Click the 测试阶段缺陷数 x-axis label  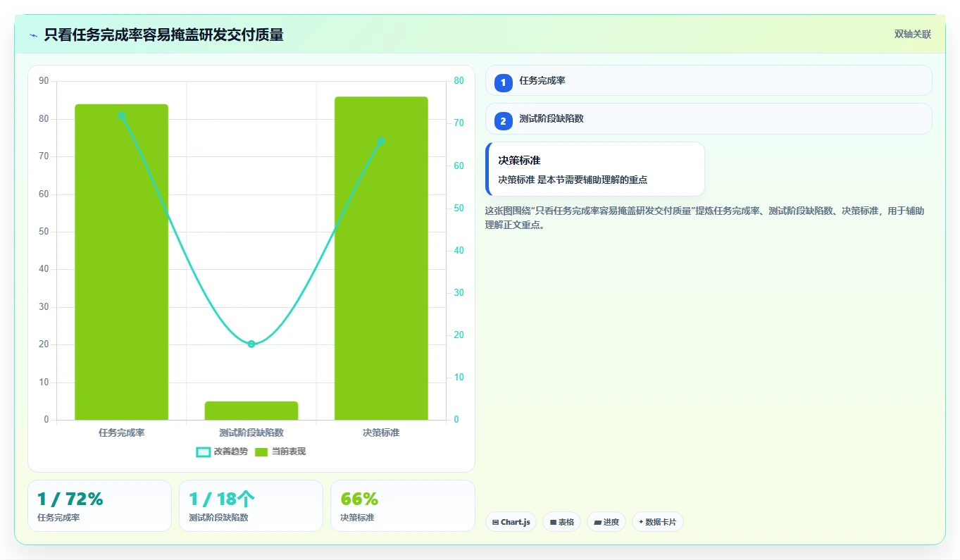pos(251,433)
